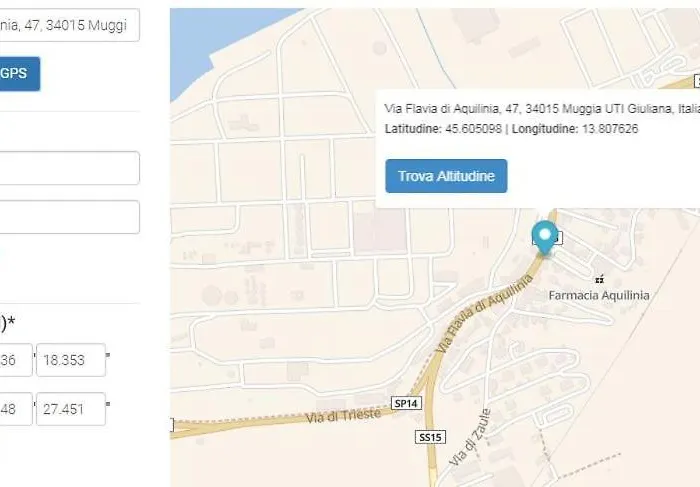Select the seconds field showing 27.451
Image resolution: width=700 pixels, height=487 pixels.
tap(70, 408)
